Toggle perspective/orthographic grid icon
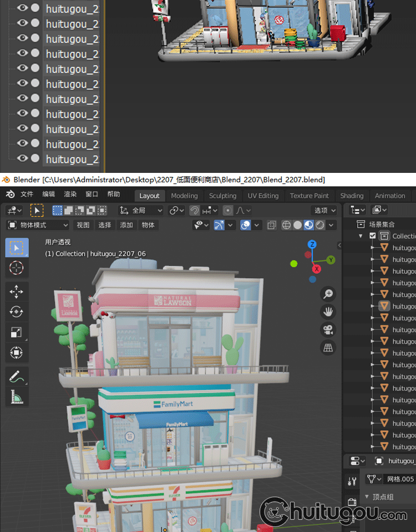The height and width of the screenshot is (532, 416). (328, 347)
